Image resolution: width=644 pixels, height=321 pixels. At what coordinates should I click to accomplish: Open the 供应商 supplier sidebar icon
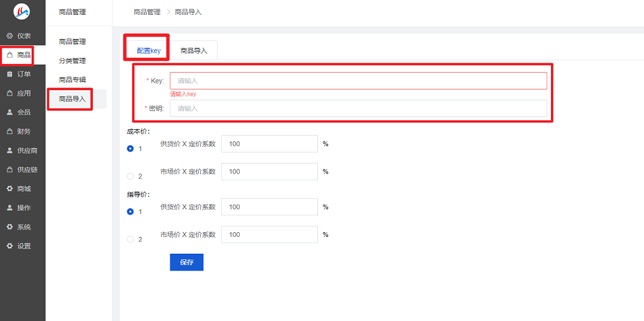[10, 151]
